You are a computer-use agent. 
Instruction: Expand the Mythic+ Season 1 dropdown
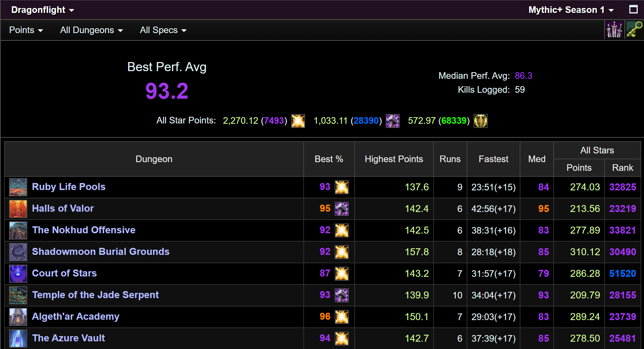(x=571, y=10)
